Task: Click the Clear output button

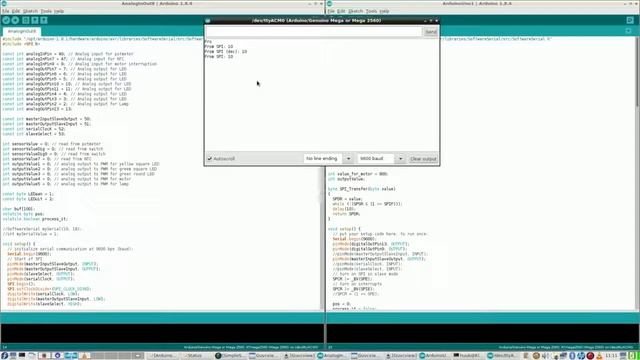Action: pos(423,159)
